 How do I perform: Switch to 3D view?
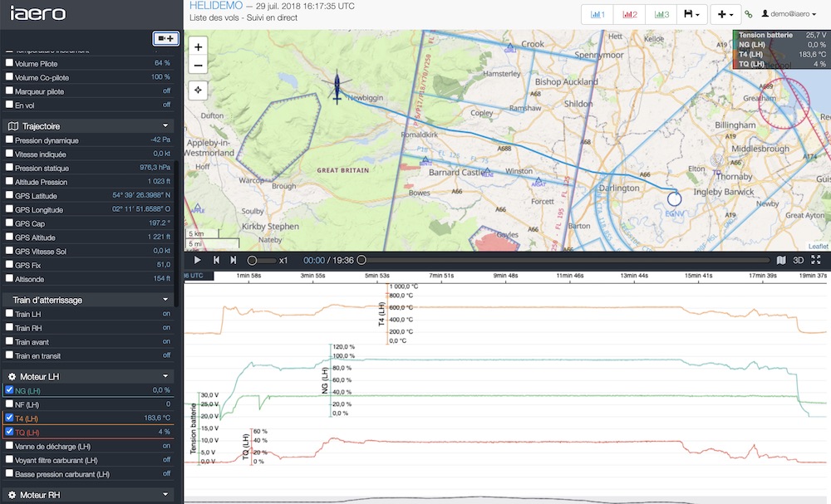pos(799,260)
